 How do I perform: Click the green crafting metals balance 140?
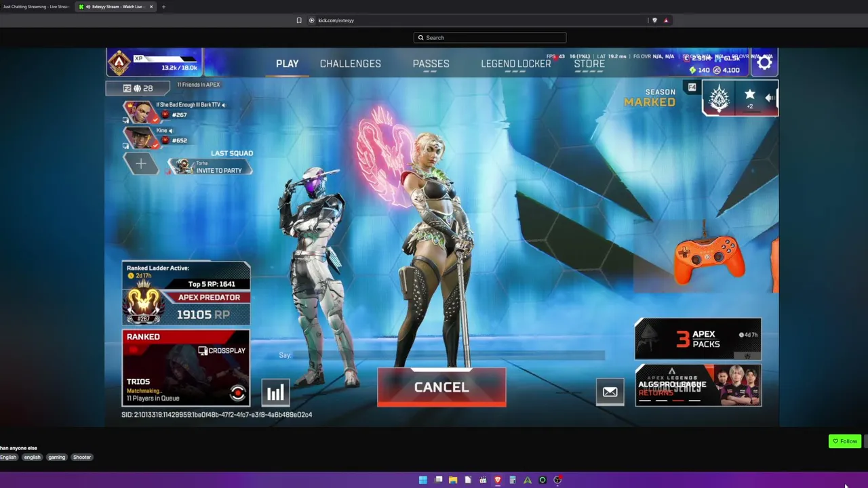coord(699,70)
